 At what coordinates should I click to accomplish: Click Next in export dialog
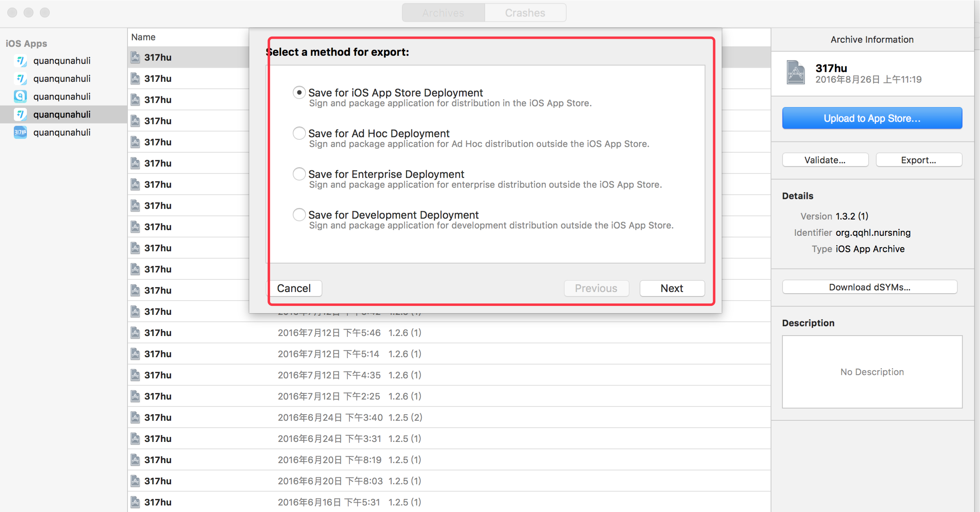[672, 288]
